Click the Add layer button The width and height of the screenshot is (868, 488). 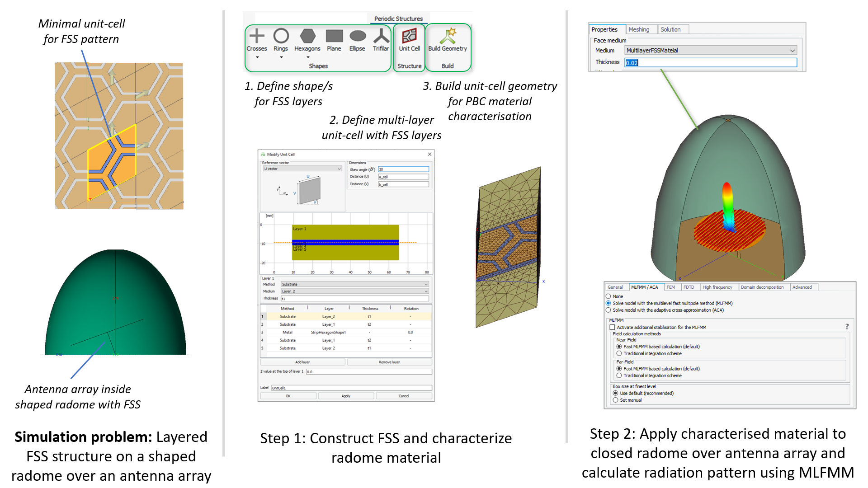(302, 362)
